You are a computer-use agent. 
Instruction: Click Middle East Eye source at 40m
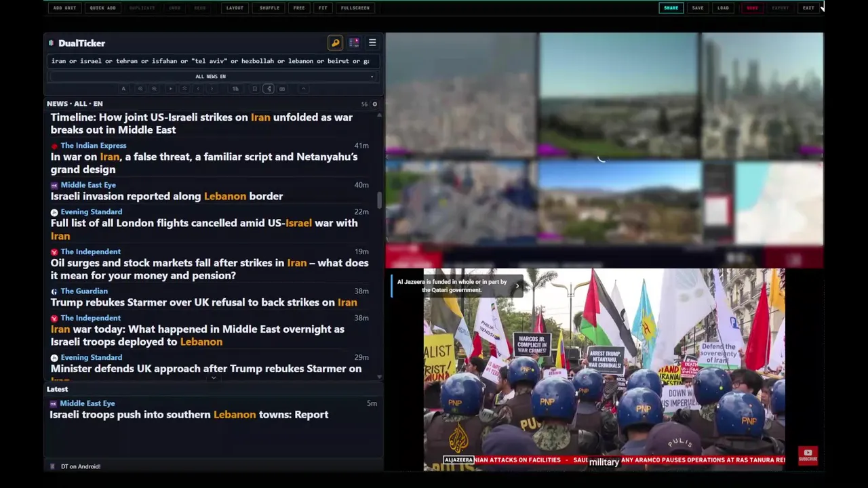click(88, 185)
